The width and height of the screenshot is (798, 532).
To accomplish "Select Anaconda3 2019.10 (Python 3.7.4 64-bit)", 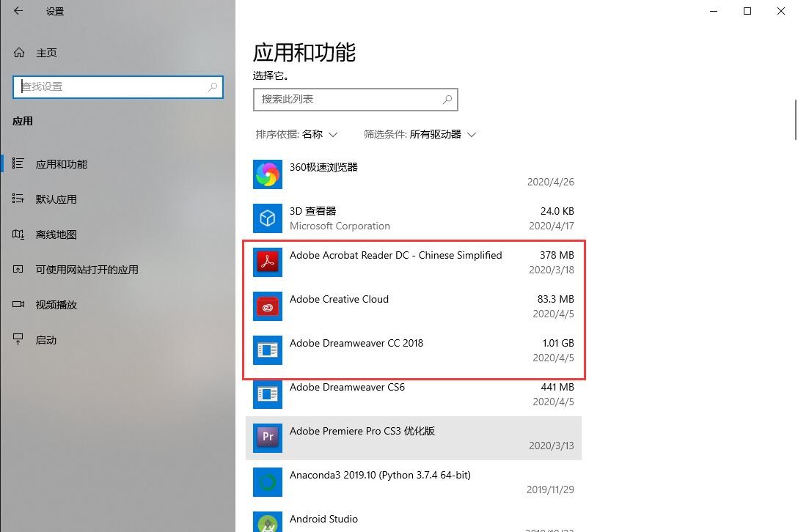I will pyautogui.click(x=380, y=475).
